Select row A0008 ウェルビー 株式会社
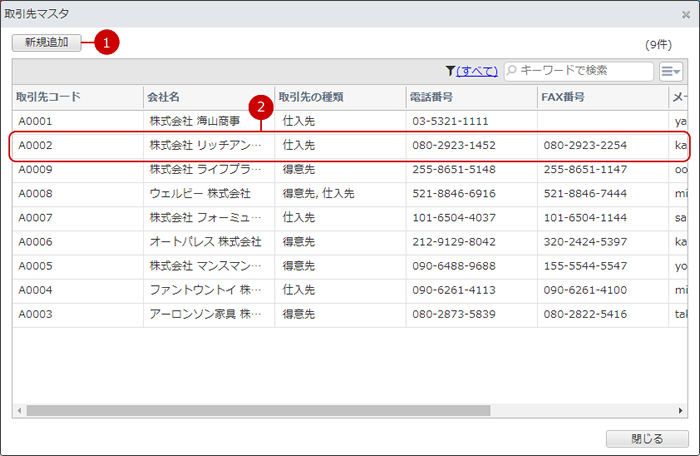Screen dimensions: 700x456 (x=200, y=193)
